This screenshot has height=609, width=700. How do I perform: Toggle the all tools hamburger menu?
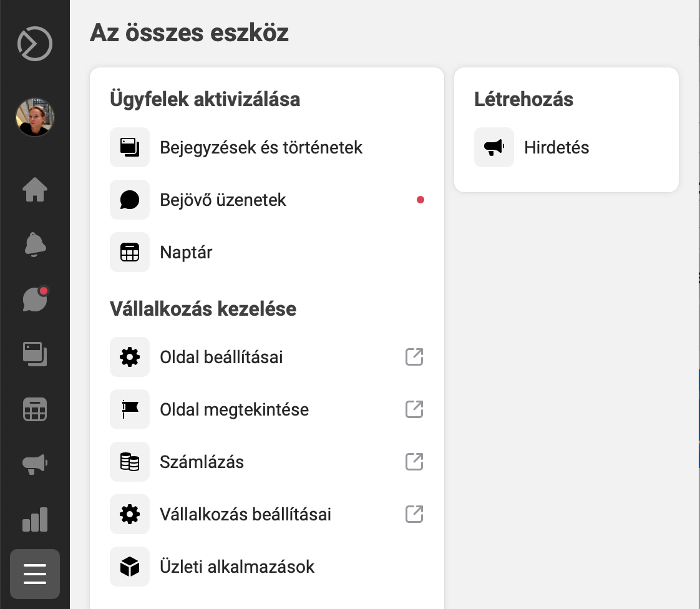[35, 574]
